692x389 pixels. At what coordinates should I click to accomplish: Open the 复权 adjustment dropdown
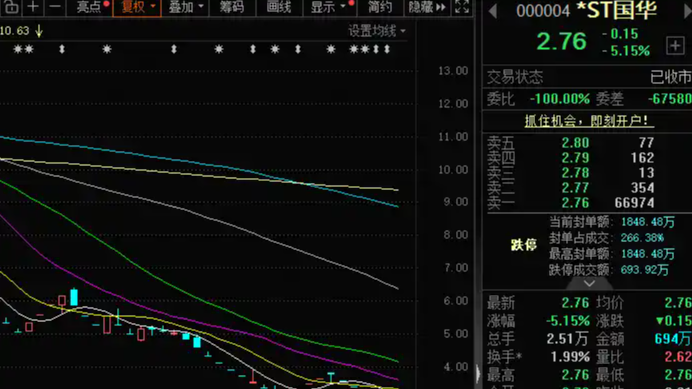point(137,7)
